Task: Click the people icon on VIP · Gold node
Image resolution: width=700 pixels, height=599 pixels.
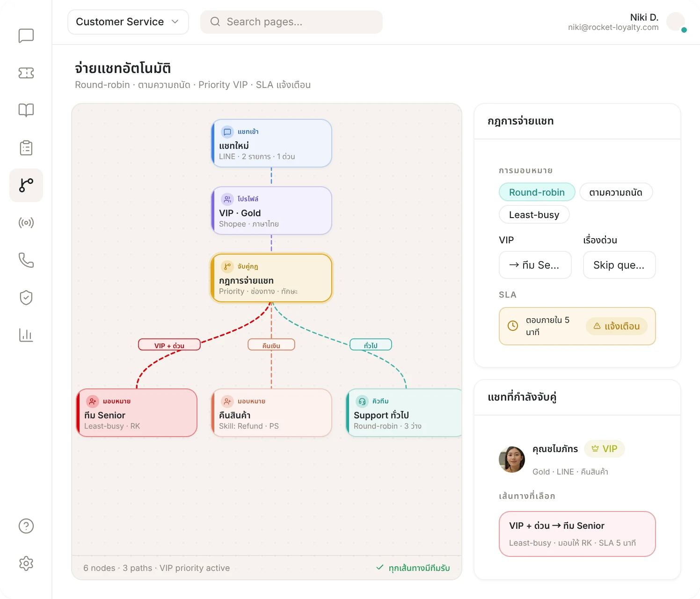Action: click(227, 199)
